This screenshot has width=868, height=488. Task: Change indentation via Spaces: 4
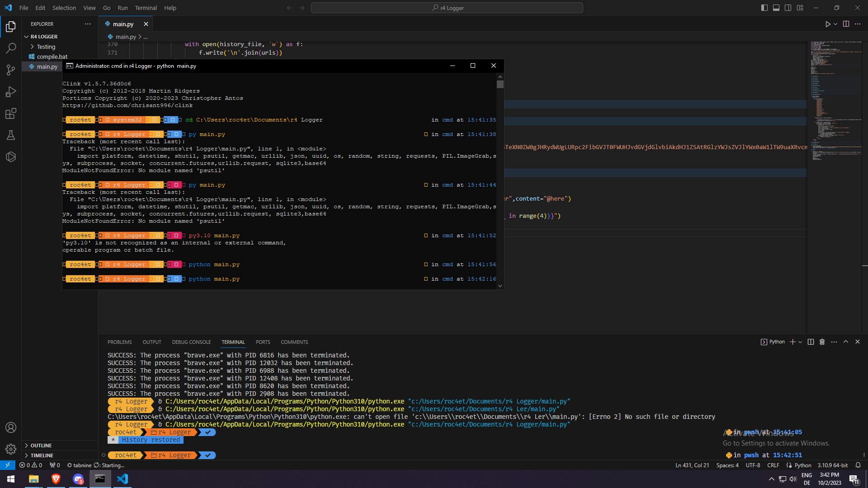pos(727,465)
